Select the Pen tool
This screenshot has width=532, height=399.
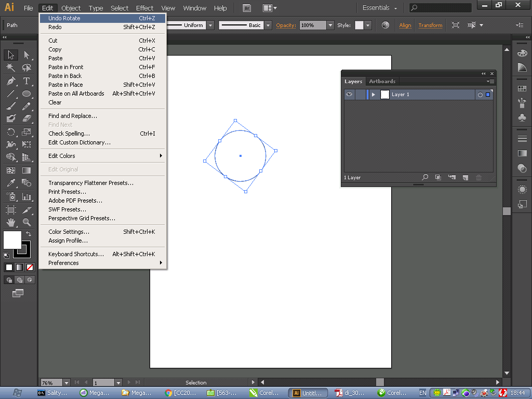tap(10, 81)
